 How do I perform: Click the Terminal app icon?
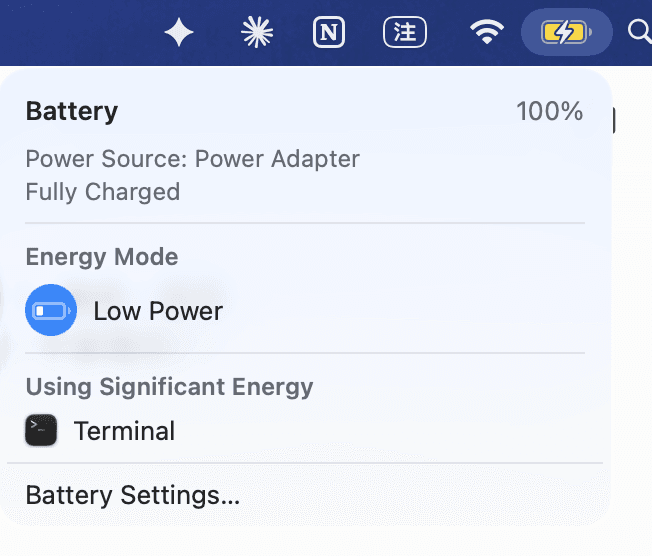click(x=41, y=430)
